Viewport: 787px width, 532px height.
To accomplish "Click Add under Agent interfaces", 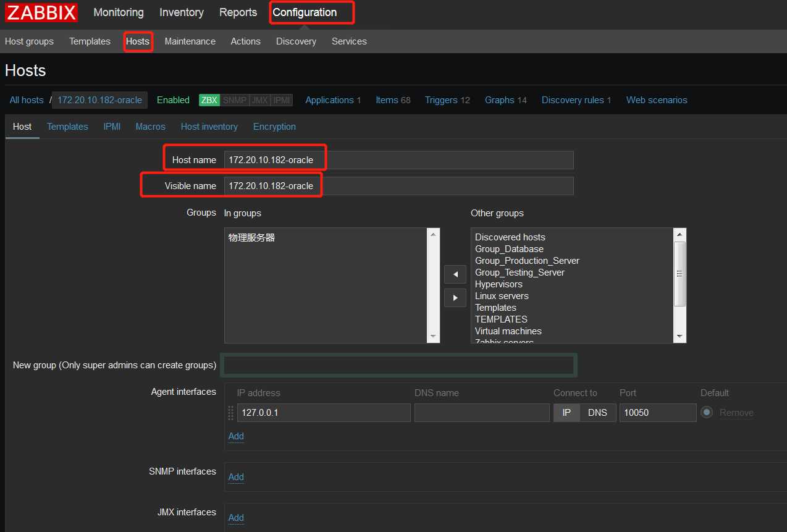I will (x=236, y=436).
